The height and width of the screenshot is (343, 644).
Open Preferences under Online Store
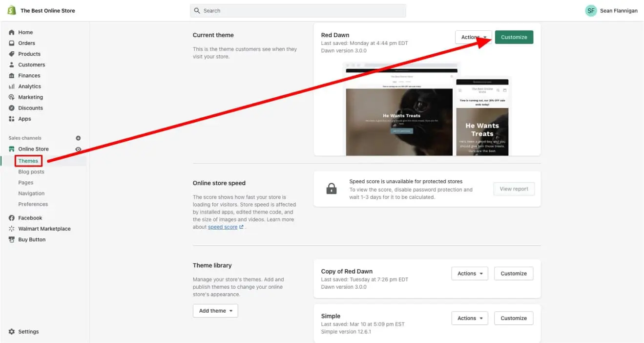click(33, 204)
